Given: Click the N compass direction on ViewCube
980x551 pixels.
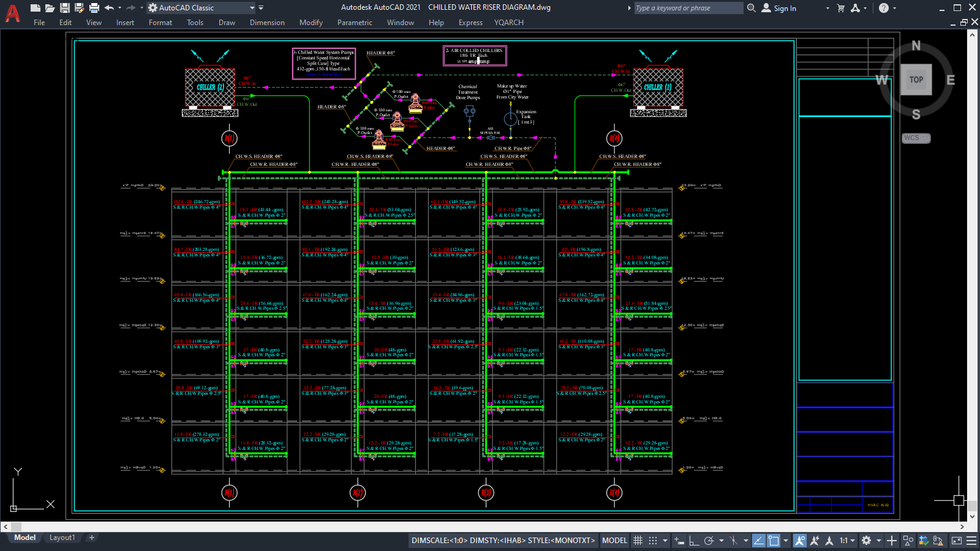Looking at the screenshot, I should [916, 45].
